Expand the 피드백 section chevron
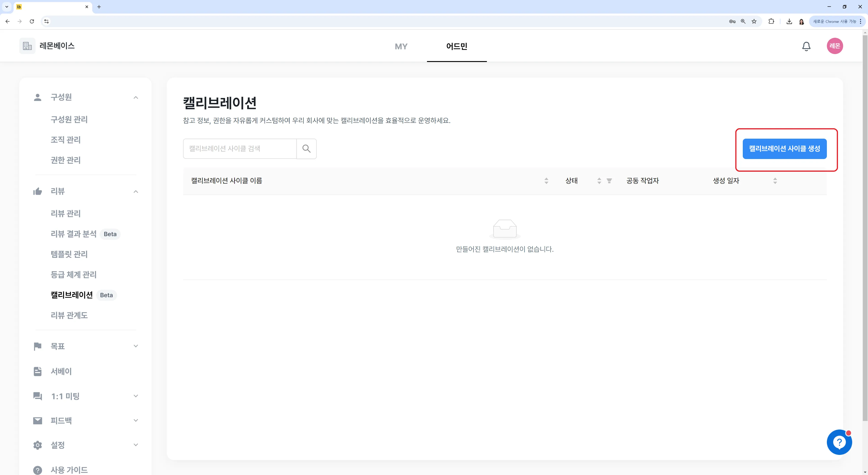The image size is (868, 475). [136, 421]
